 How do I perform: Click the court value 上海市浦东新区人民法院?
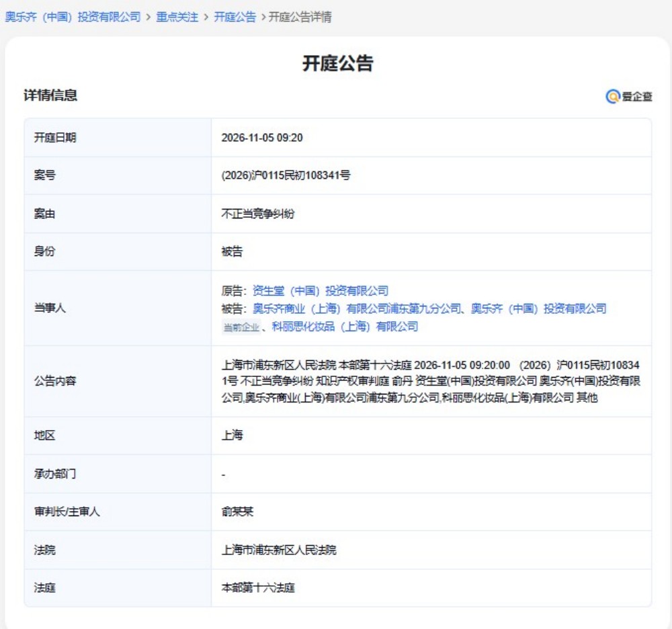pos(279,550)
